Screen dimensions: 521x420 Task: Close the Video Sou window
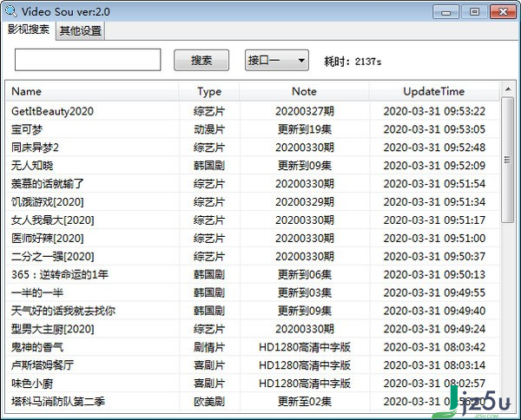503,12
